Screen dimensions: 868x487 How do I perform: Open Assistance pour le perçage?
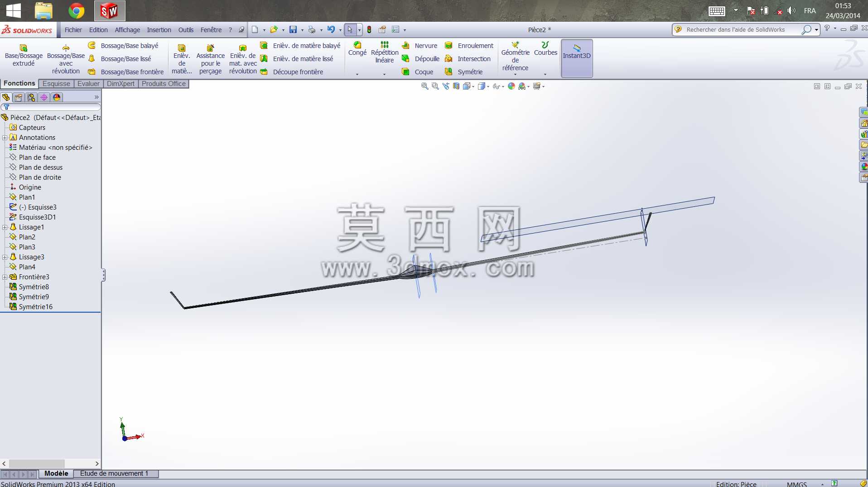click(210, 59)
